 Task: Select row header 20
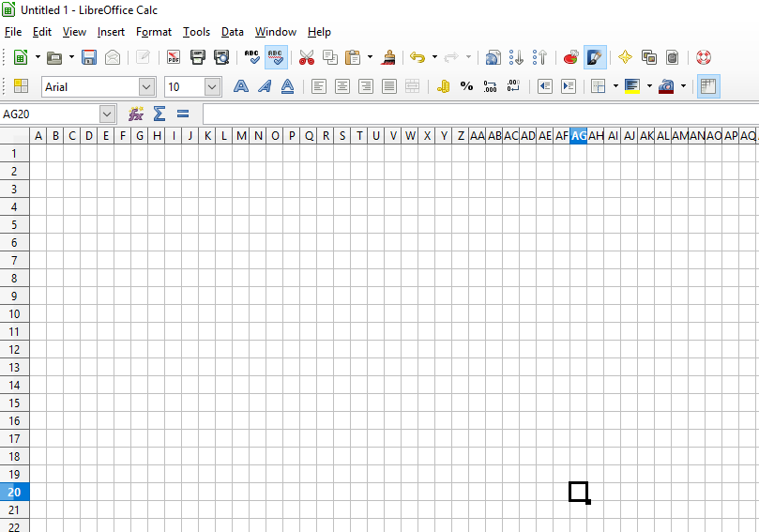pyautogui.click(x=15, y=492)
